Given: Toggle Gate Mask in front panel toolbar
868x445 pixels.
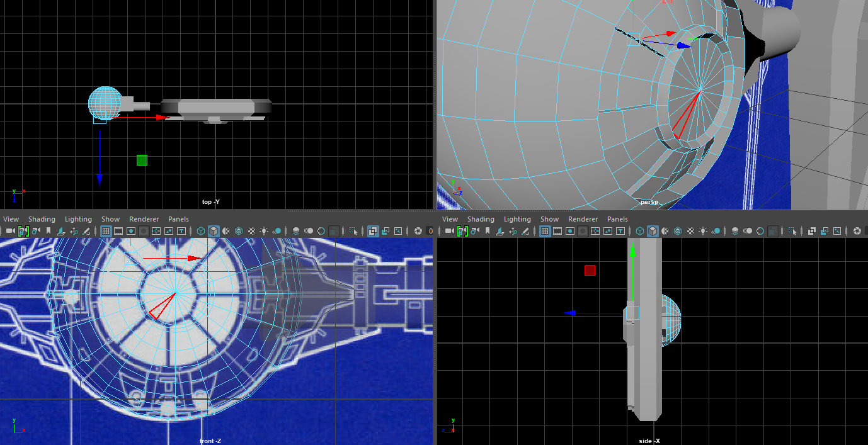Looking at the screenshot, I should pyautogui.click(x=144, y=231).
